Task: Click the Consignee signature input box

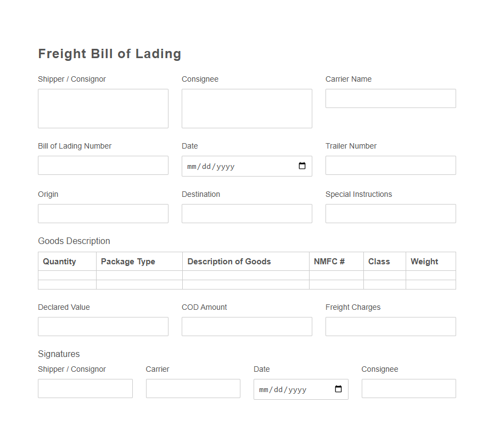Action: tap(408, 388)
